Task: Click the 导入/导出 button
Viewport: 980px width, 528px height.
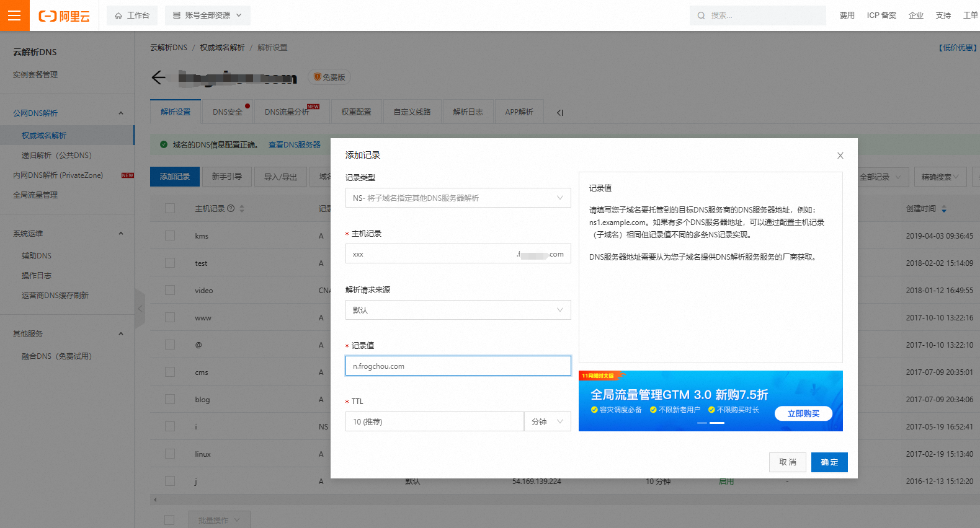Action: (280, 177)
